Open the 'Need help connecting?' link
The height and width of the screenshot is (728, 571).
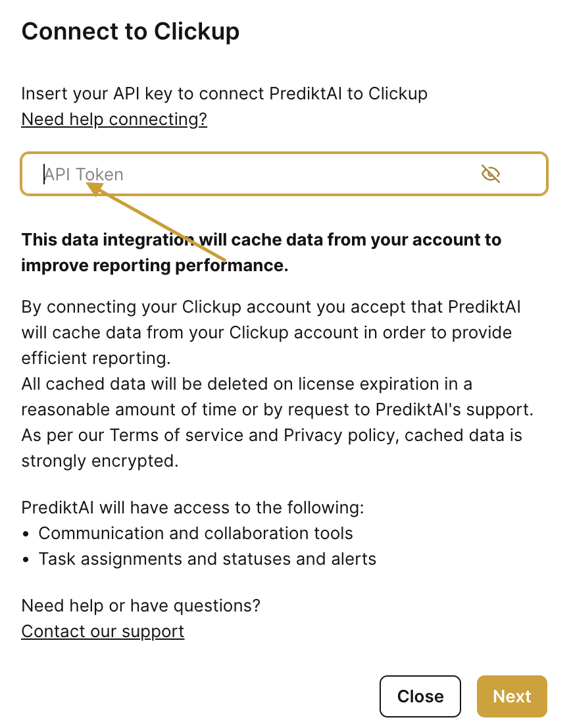click(114, 119)
